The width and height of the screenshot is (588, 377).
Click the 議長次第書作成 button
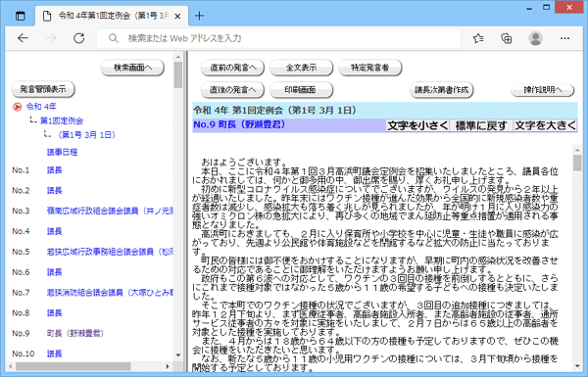point(442,89)
